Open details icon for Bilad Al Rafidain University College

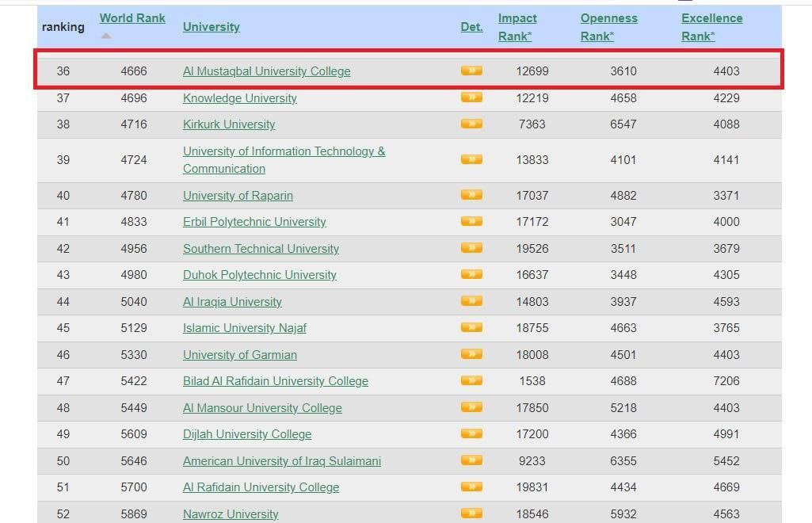(x=471, y=380)
